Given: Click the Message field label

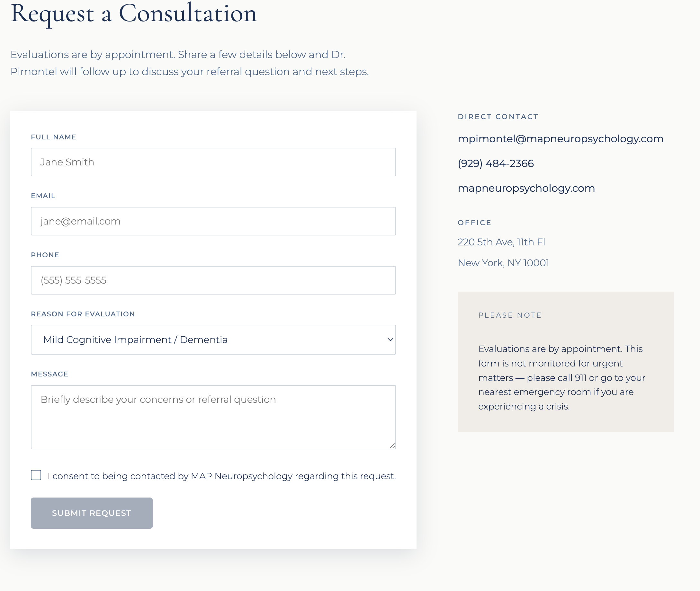Looking at the screenshot, I should point(49,374).
